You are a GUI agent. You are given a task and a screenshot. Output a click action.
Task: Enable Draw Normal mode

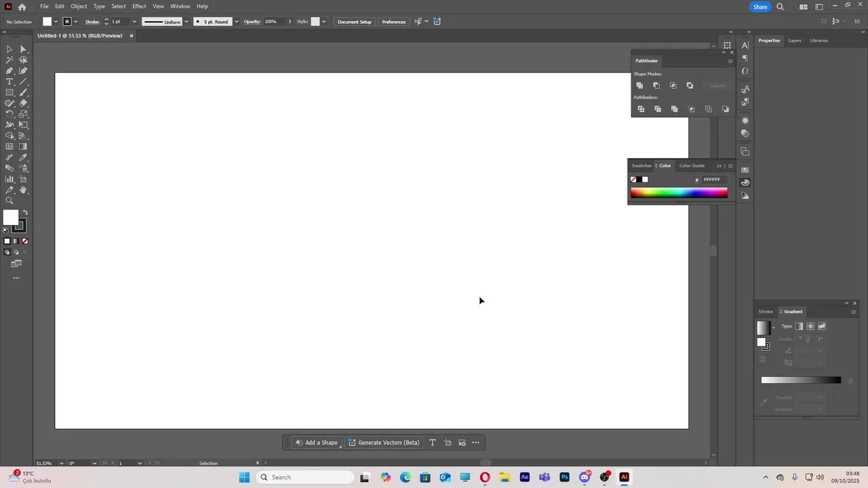[x=7, y=252]
